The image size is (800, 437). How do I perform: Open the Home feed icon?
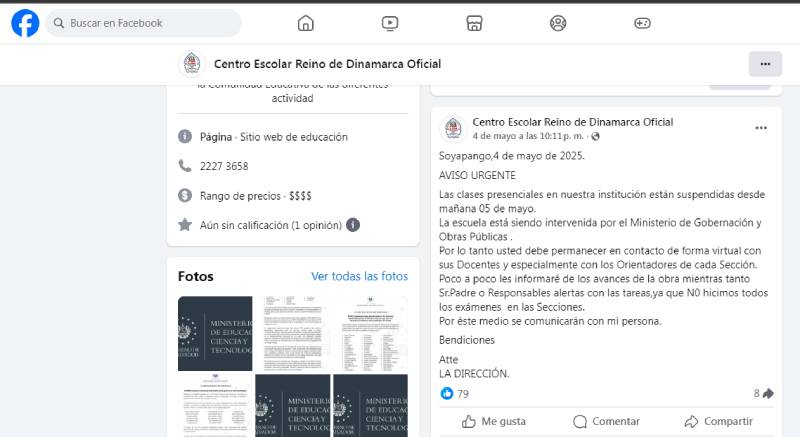(306, 23)
